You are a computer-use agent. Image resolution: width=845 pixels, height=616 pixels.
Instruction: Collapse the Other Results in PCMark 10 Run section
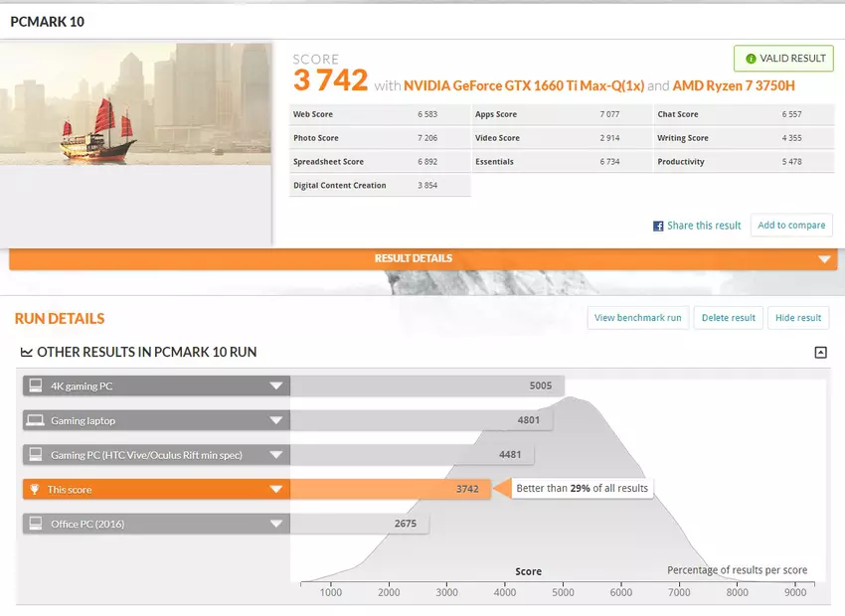click(820, 353)
